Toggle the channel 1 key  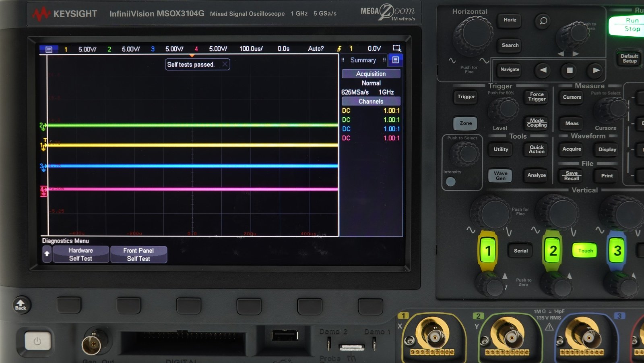(x=488, y=251)
